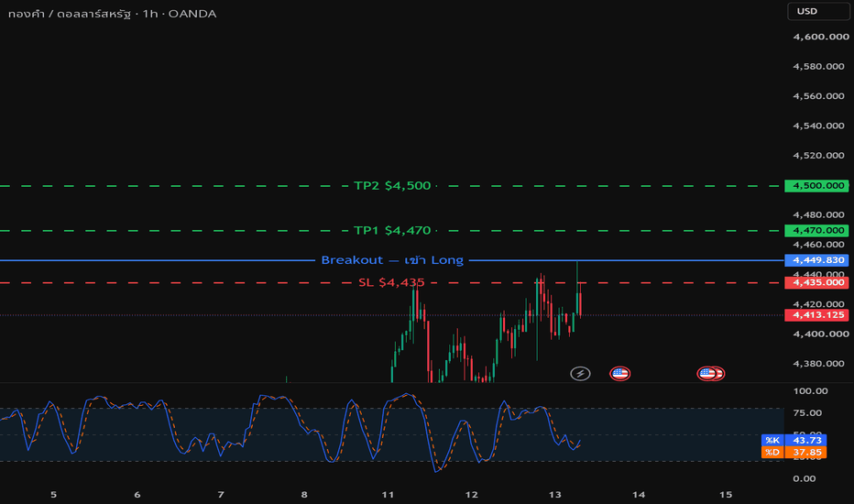
Task: Select the TP1 $4,470 line label
Action: coord(392,231)
